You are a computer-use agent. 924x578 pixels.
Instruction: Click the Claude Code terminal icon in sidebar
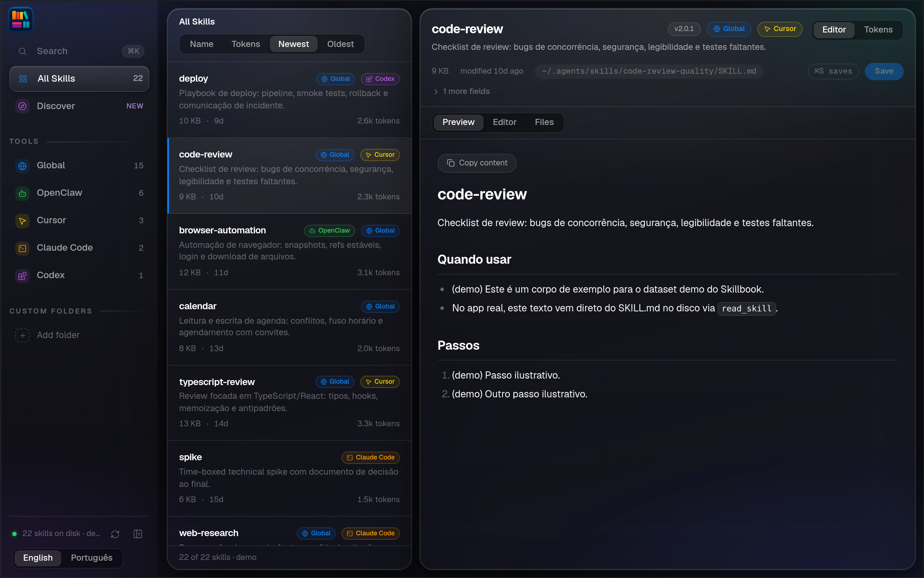click(22, 249)
